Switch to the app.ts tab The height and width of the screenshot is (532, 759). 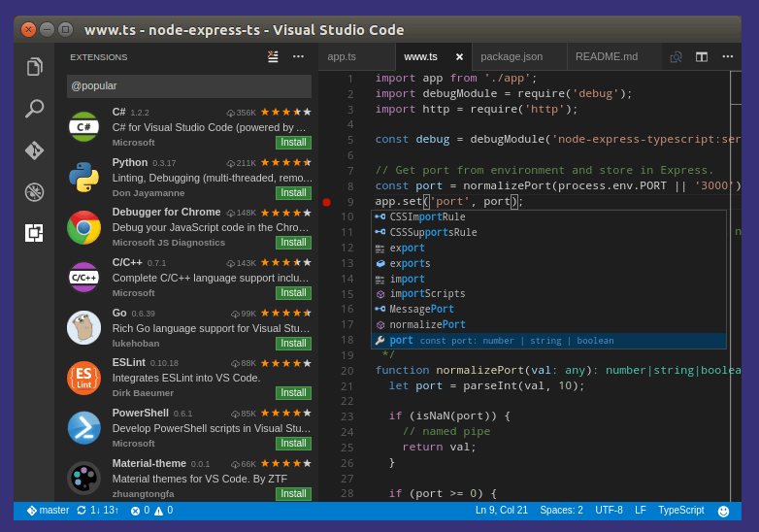point(342,56)
